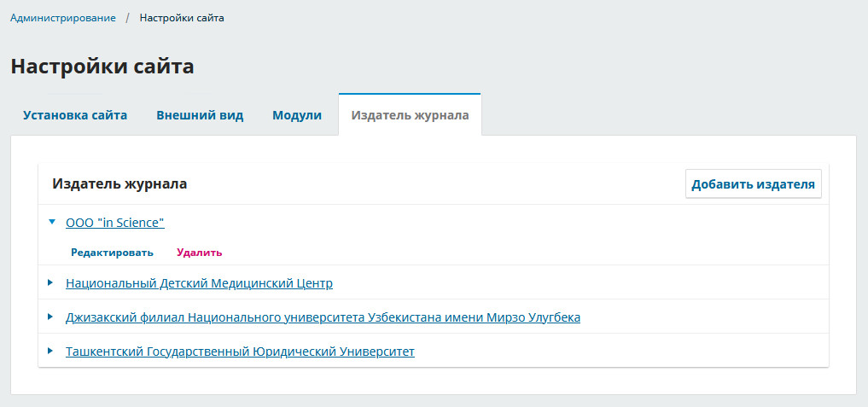This screenshot has width=868, height=407.
Task: Click the Редактировать action link
Action: (x=112, y=253)
